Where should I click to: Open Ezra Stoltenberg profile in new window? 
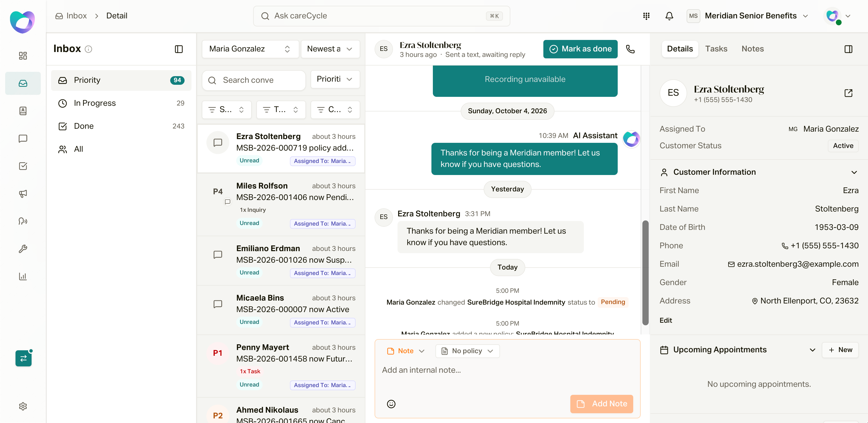click(x=848, y=93)
